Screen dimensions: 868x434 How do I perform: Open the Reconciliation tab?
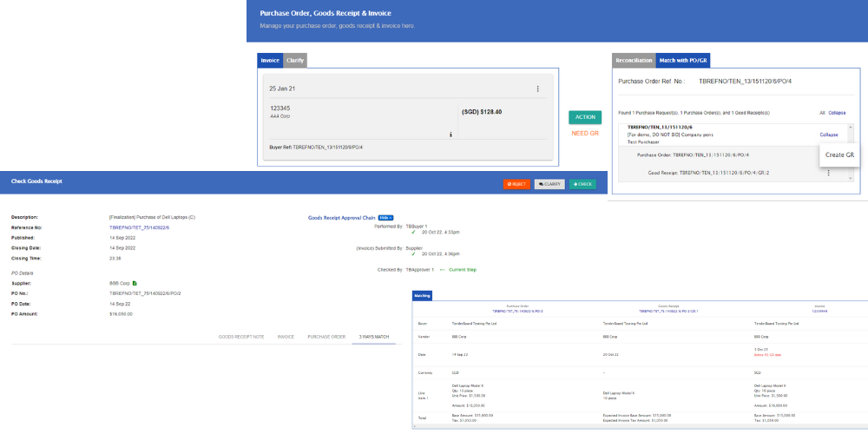point(634,61)
